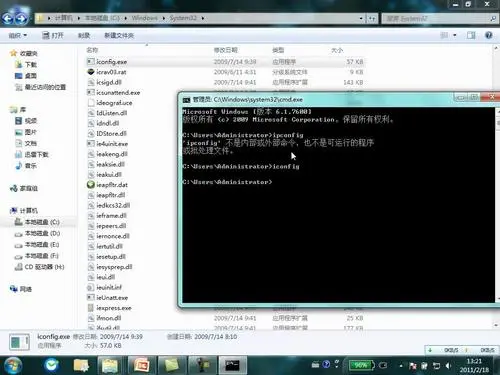The height and width of the screenshot is (375, 500).
Task: Open the change view dropdown arrow
Action: pos(455,35)
